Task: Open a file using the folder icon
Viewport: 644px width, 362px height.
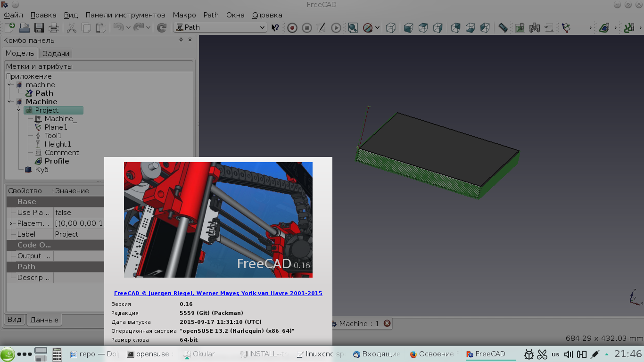Action: pos(24,28)
